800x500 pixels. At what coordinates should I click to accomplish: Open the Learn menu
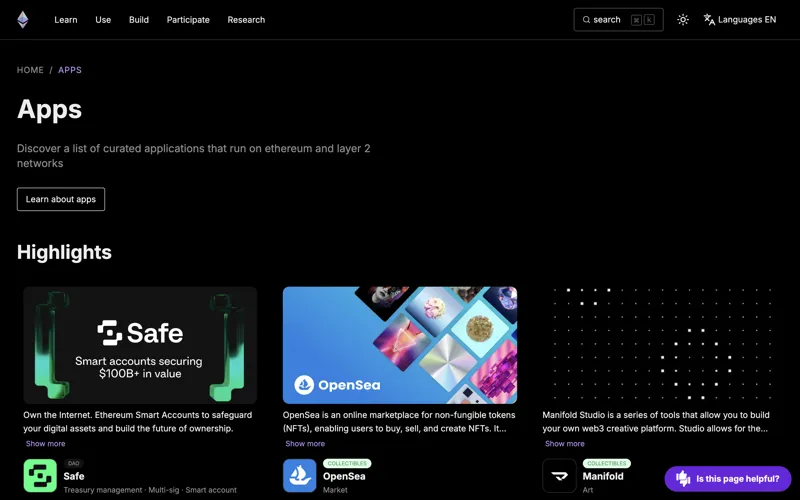66,20
